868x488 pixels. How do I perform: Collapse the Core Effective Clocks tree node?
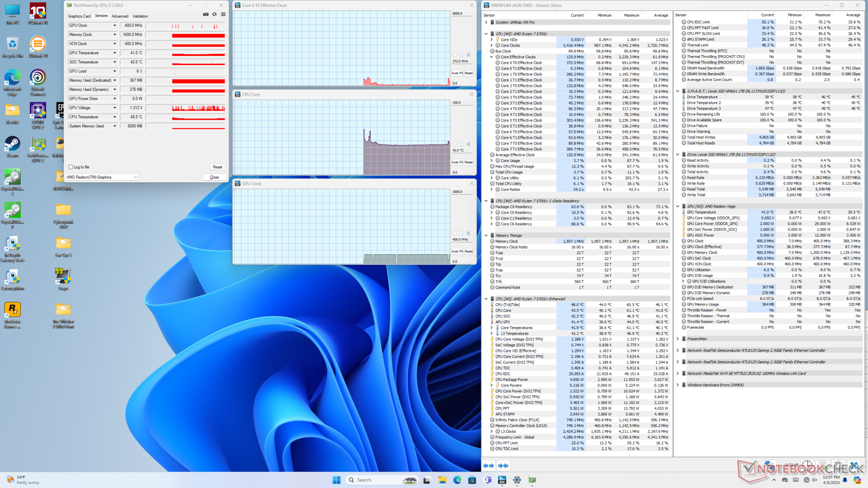[491, 57]
